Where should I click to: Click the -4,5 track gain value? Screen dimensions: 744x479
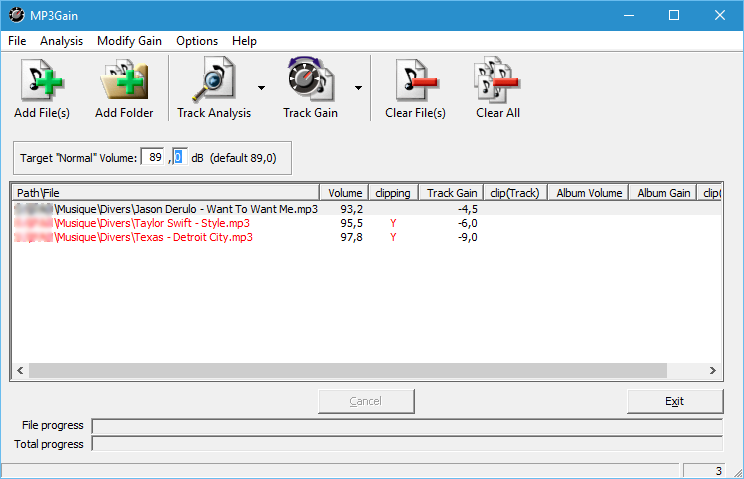tap(468, 209)
